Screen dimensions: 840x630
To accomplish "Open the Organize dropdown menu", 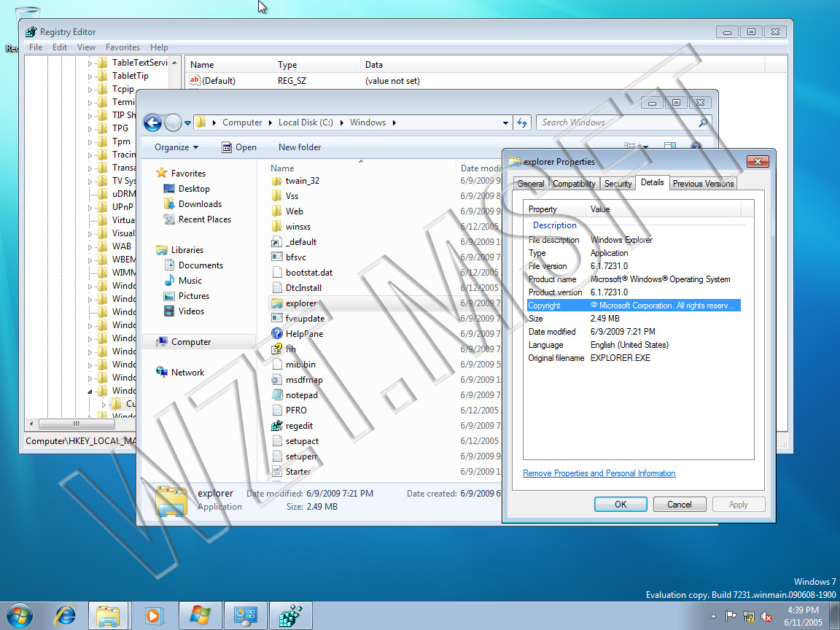I will pos(176,147).
